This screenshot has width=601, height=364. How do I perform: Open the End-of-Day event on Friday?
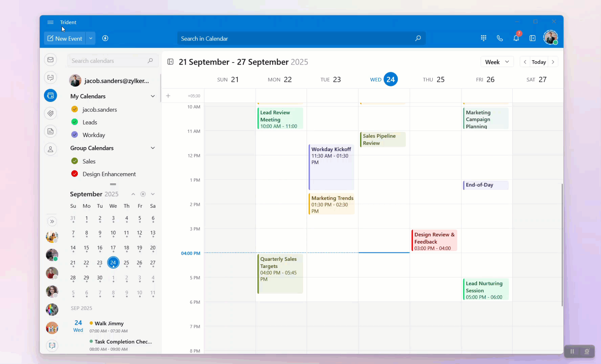point(486,185)
